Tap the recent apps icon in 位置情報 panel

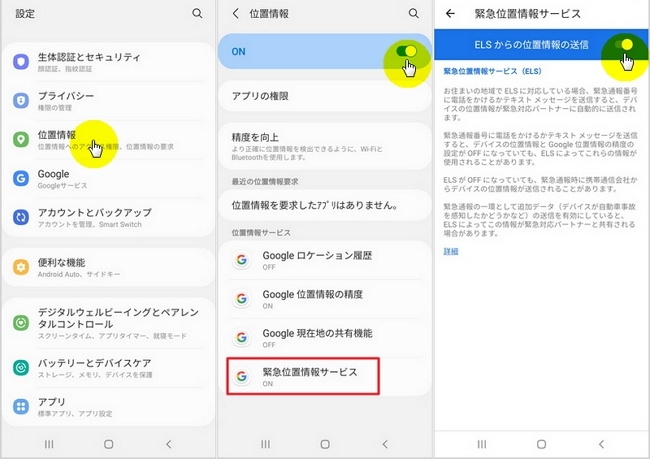[265, 444]
